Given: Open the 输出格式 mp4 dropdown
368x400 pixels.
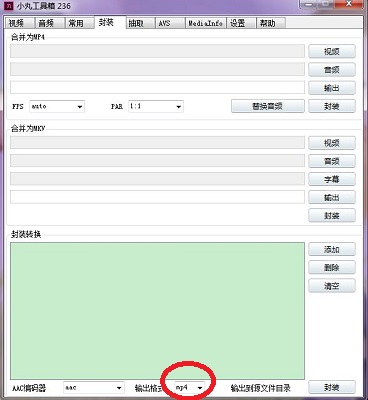Looking at the screenshot, I should (190, 388).
